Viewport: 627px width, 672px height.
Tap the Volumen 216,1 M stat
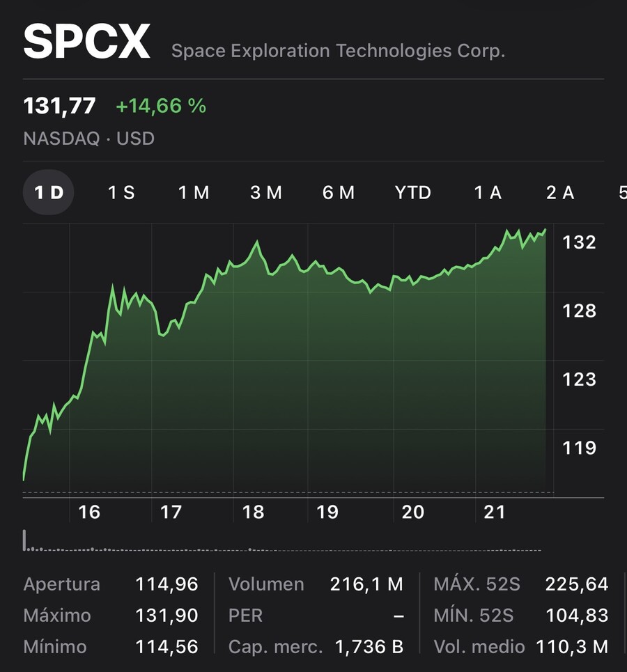point(316,584)
